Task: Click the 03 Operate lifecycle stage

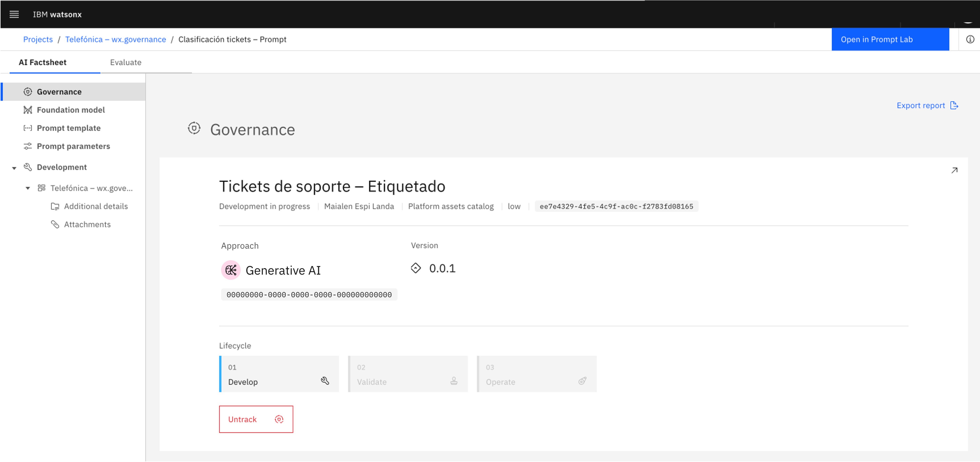Action: click(x=537, y=374)
